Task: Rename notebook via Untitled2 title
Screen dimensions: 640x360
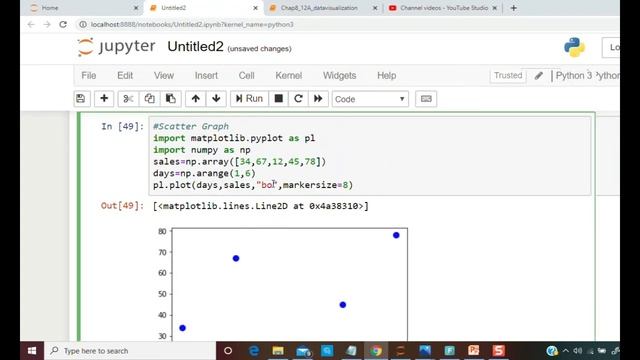Action: coord(196,47)
